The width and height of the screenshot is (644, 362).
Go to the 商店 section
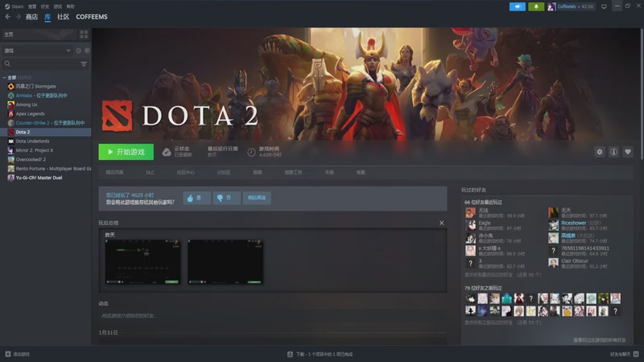31,17
